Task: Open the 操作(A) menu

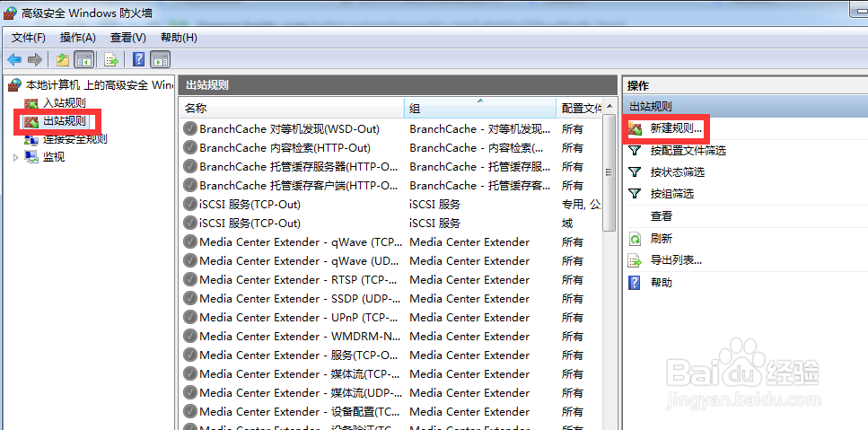Action: pos(77,37)
